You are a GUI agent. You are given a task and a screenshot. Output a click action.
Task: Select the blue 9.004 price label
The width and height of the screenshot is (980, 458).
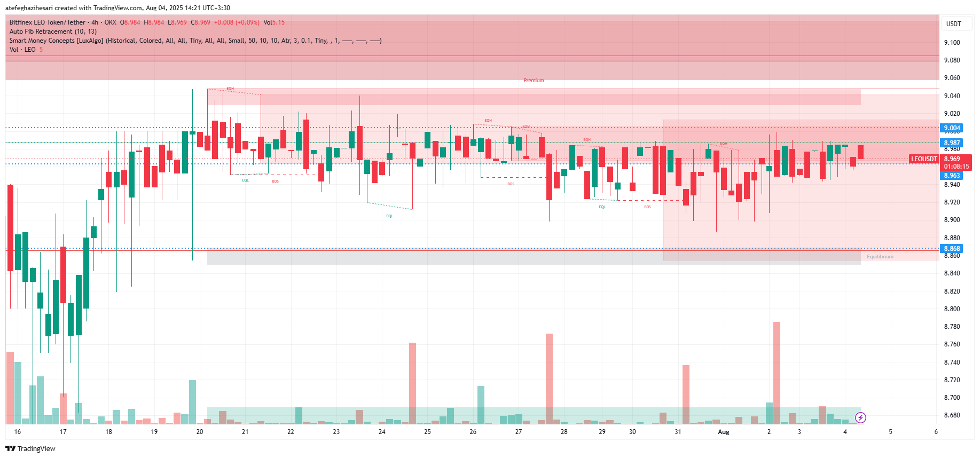(951, 128)
